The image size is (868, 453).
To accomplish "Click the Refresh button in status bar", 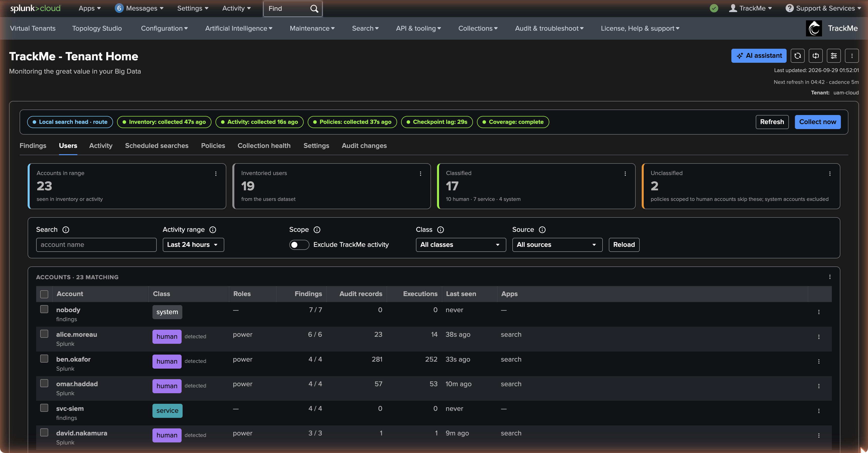I will tap(772, 122).
